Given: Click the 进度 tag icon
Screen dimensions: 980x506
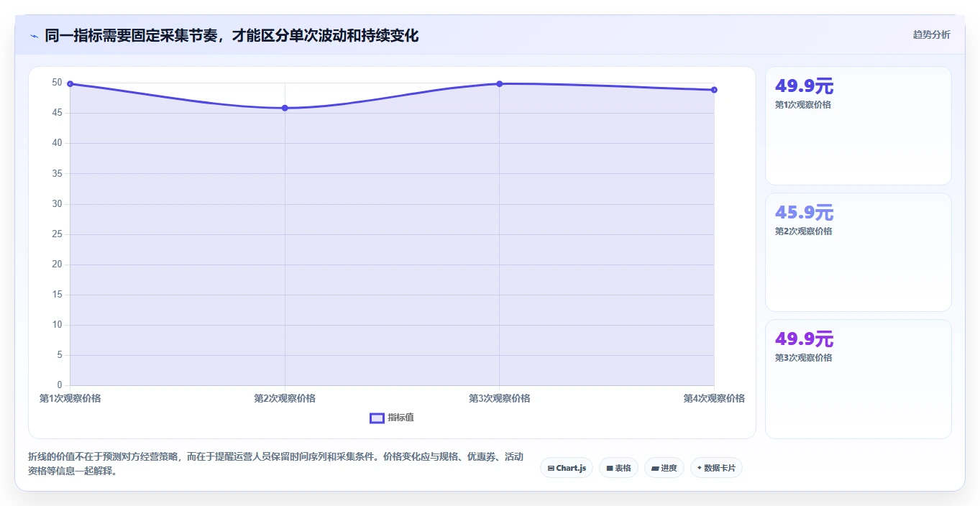Looking at the screenshot, I should click(x=655, y=469).
